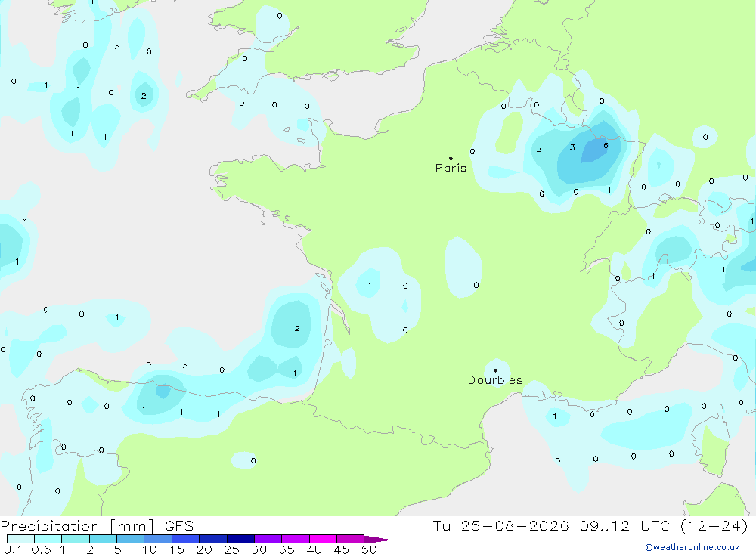The width and height of the screenshot is (756, 554).
Task: Click the '09..12 UTC' time text
Action: coord(624,526)
